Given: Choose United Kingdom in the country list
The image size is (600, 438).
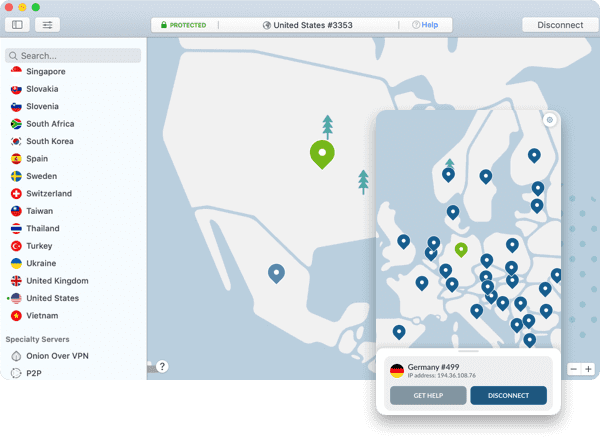Looking at the screenshot, I should tap(57, 281).
